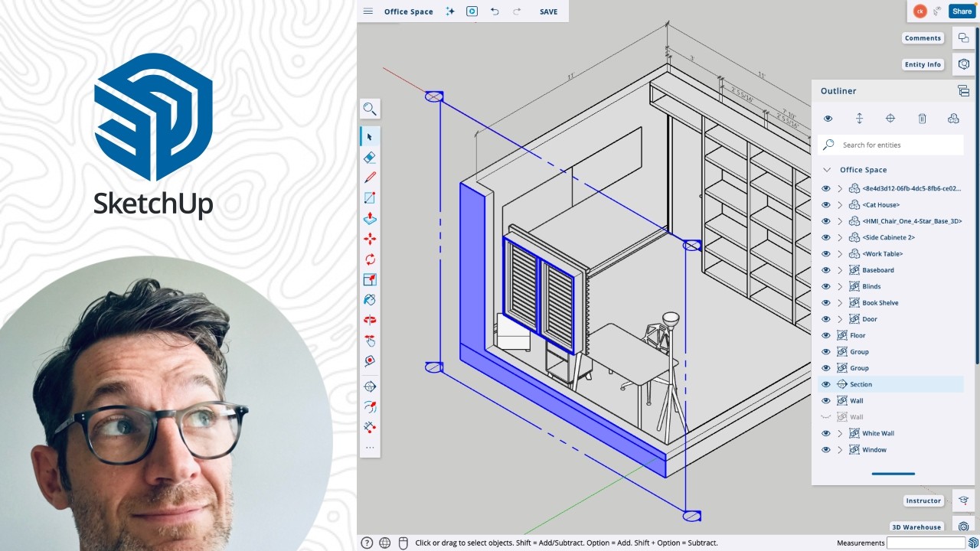
Task: Expand the Work Table component
Action: 840,253
